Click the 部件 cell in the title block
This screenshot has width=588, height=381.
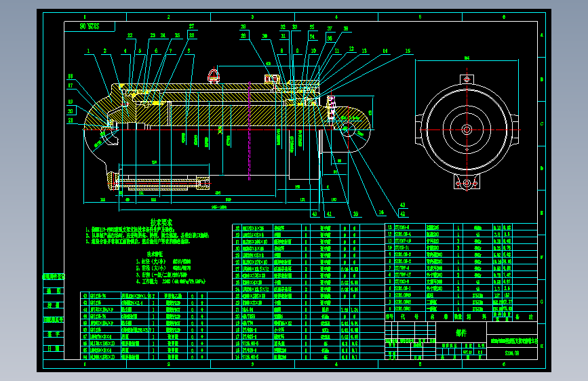(x=461, y=334)
